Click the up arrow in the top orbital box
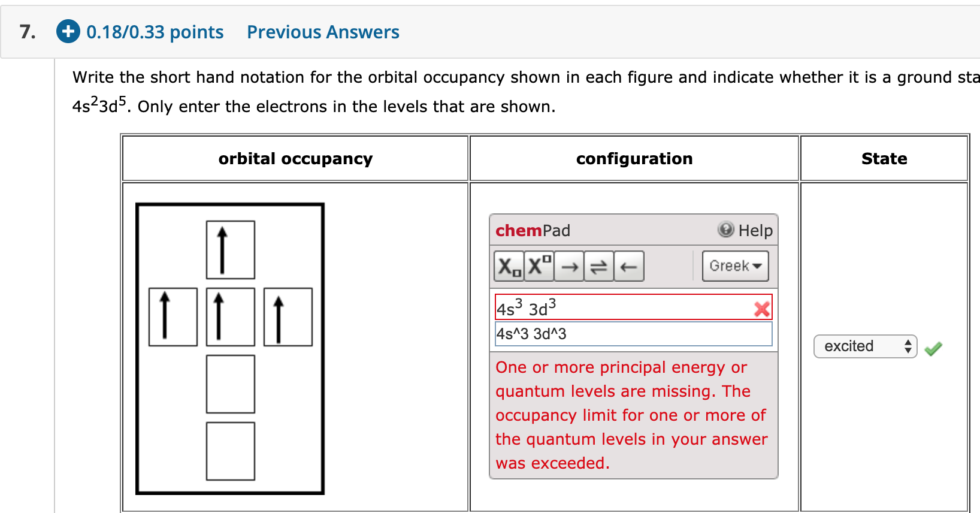This screenshot has width=980, height=513. pyautogui.click(x=230, y=249)
